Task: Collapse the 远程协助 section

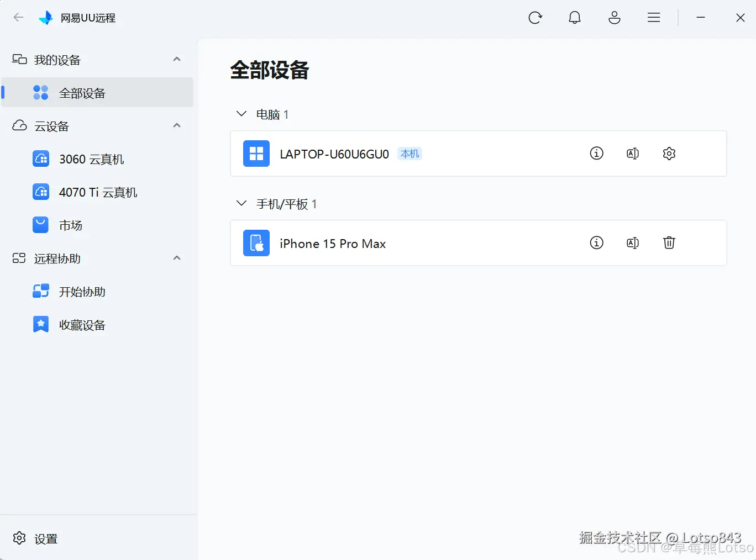Action: click(177, 258)
